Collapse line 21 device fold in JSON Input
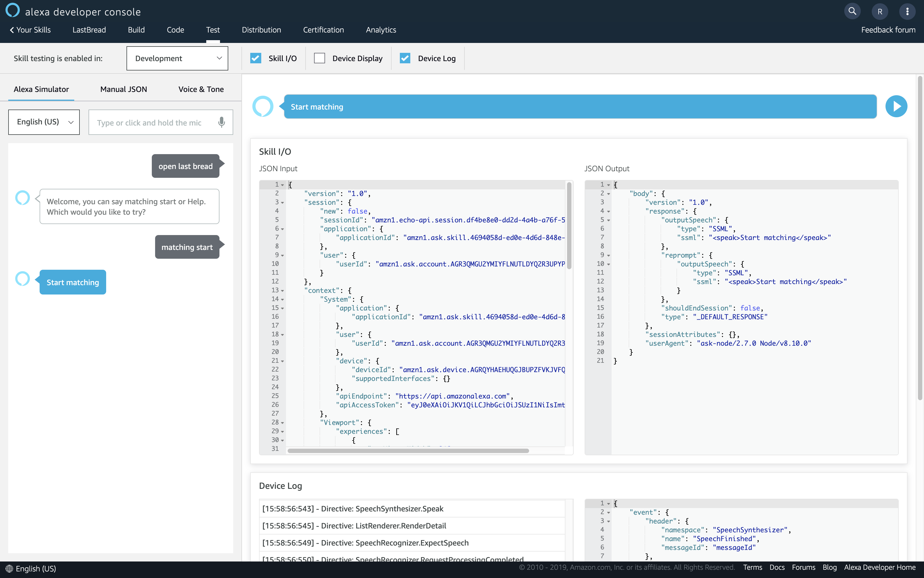Image resolution: width=924 pixels, height=578 pixels. (x=282, y=361)
